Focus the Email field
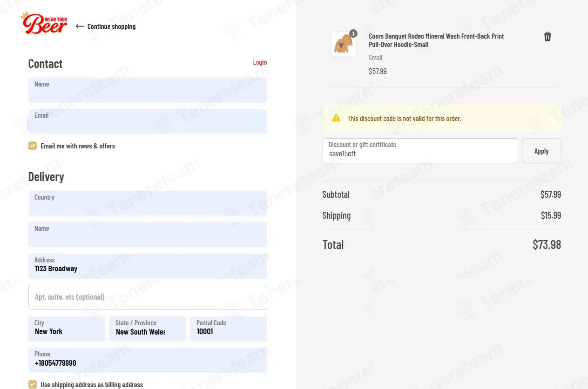Viewport: 588px width, 389px height. (x=148, y=121)
